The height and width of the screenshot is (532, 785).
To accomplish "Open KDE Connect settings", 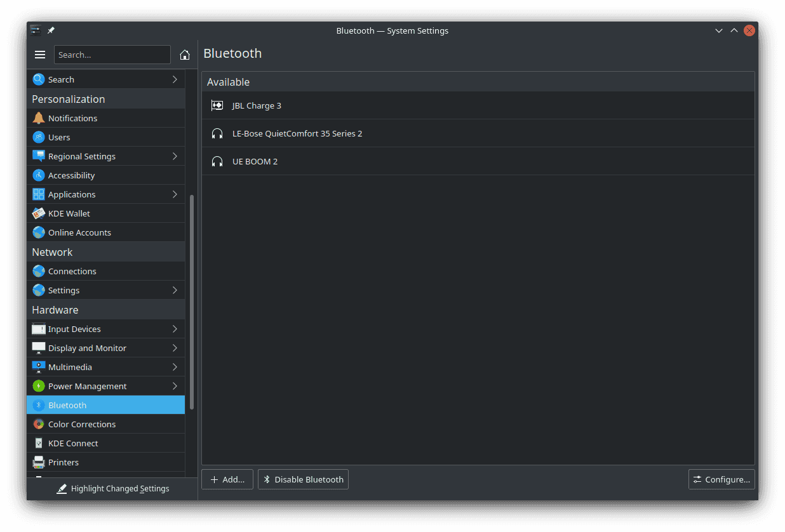I will click(x=73, y=443).
